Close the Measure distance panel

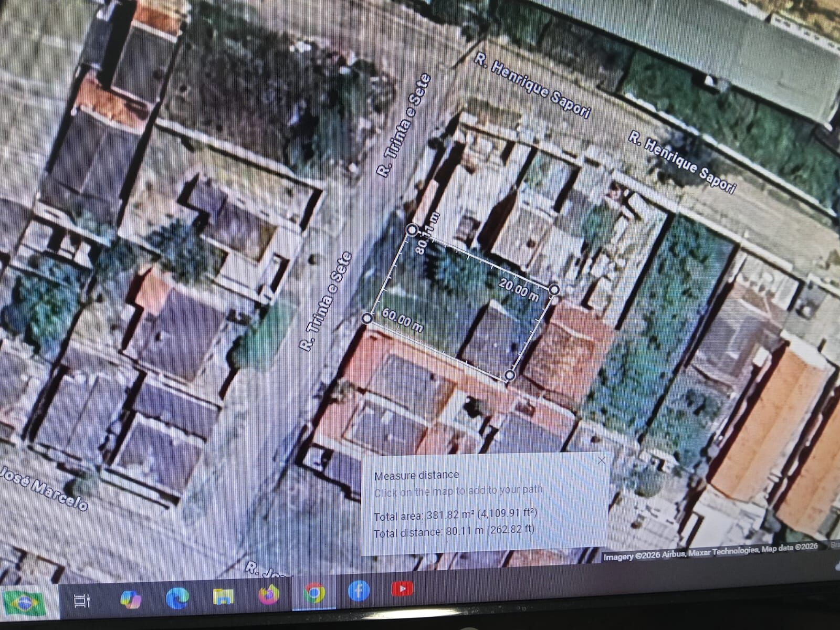pos(602,460)
